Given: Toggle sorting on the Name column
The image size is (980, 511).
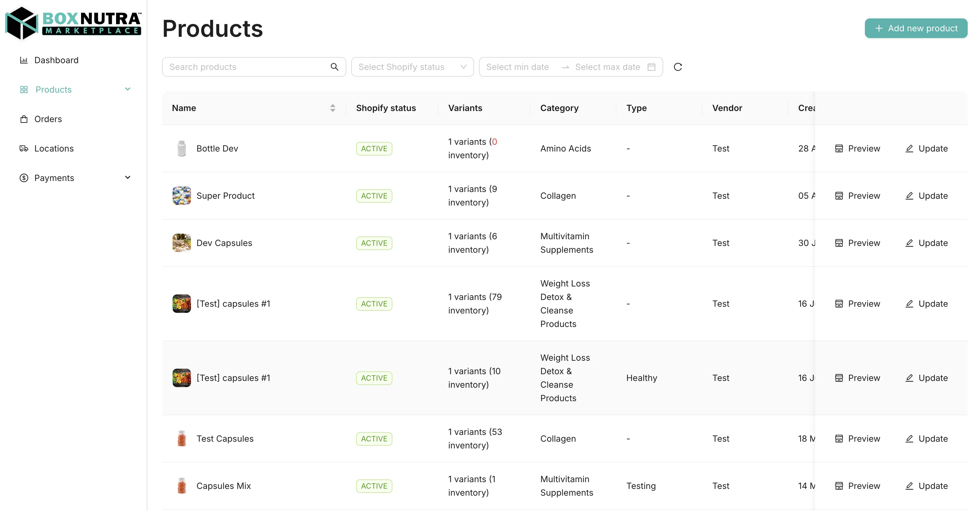Looking at the screenshot, I should (x=332, y=108).
